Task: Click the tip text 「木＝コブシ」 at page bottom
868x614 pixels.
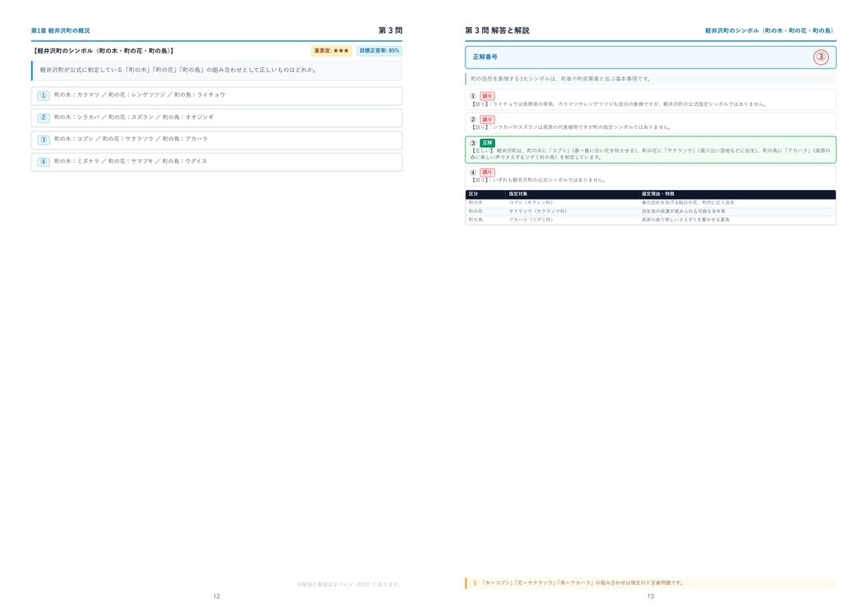Action: [x=582, y=583]
